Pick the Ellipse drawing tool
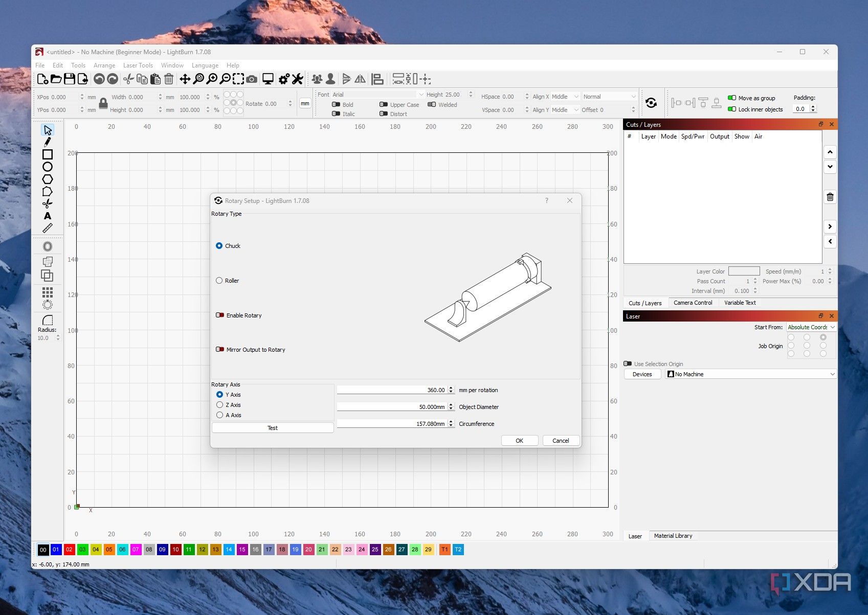 tap(48, 167)
